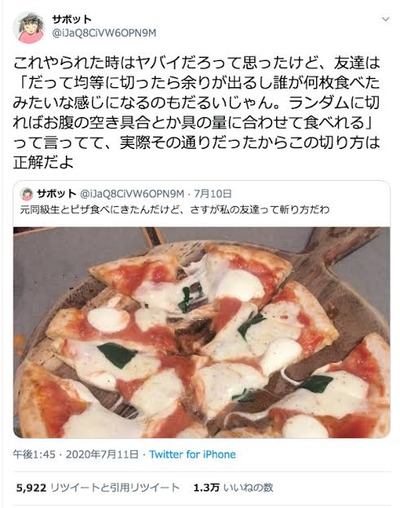Click the quoted tweet's name サボット
Screen dimensions: 400x508
(x=56, y=193)
